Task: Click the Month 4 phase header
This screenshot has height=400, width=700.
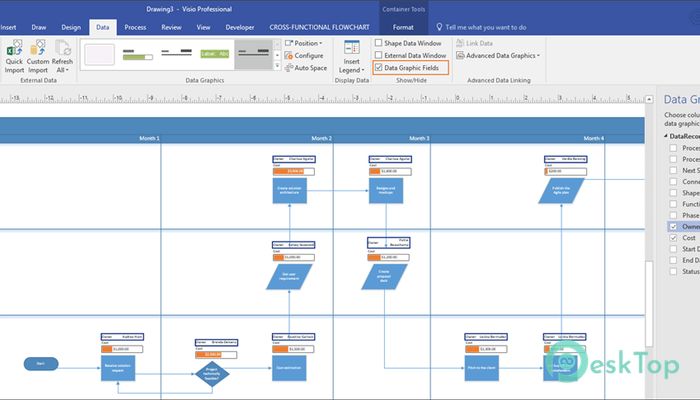Action: (593, 138)
